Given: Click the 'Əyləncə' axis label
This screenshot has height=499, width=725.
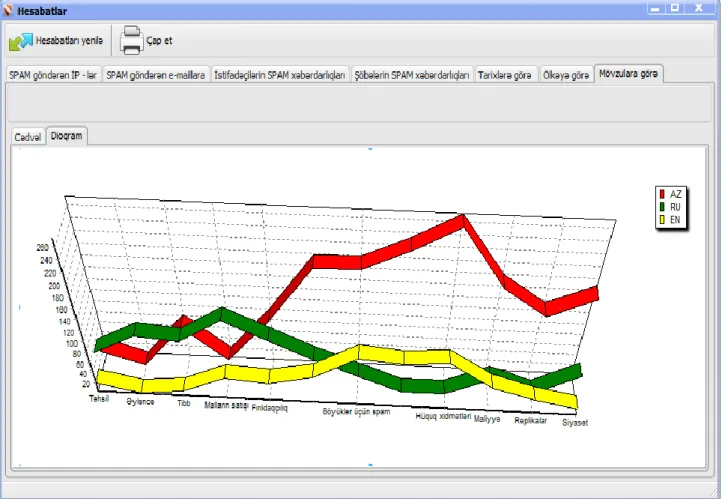Looking at the screenshot, I should 140,401.
